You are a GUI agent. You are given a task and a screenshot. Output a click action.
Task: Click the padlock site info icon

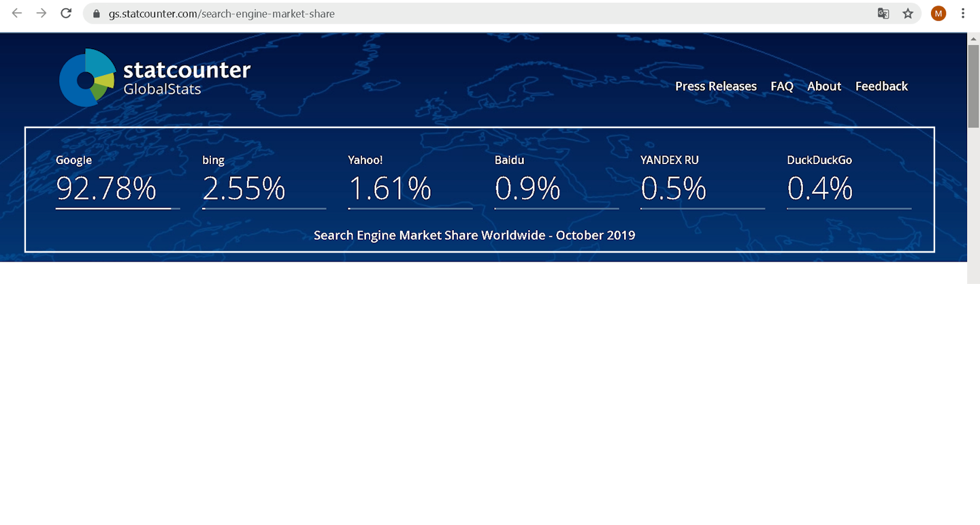pyautogui.click(x=96, y=14)
